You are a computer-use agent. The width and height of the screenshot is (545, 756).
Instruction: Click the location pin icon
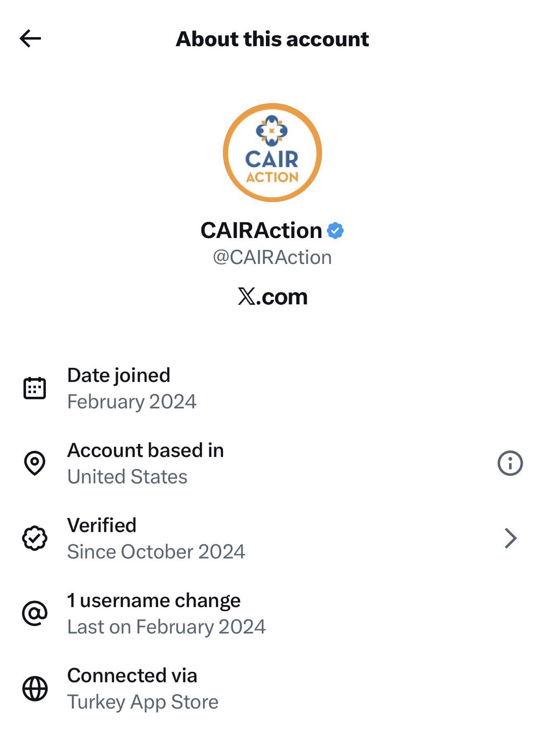pos(35,463)
